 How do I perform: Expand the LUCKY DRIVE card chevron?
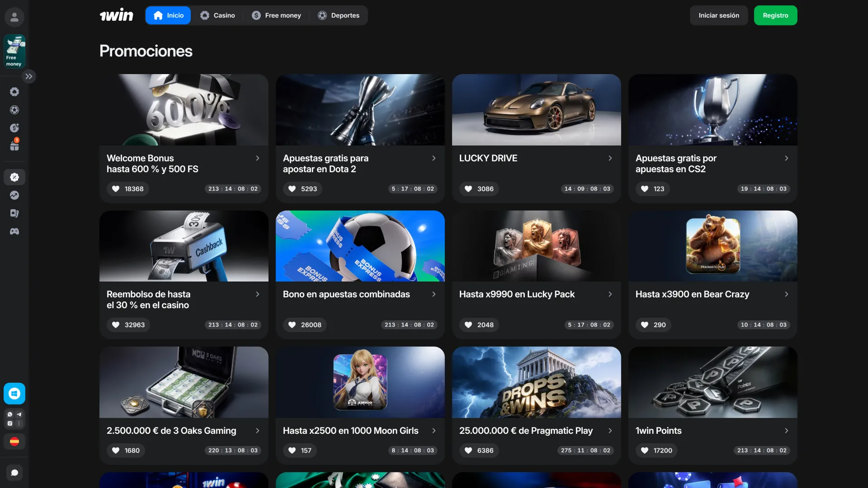(610, 158)
